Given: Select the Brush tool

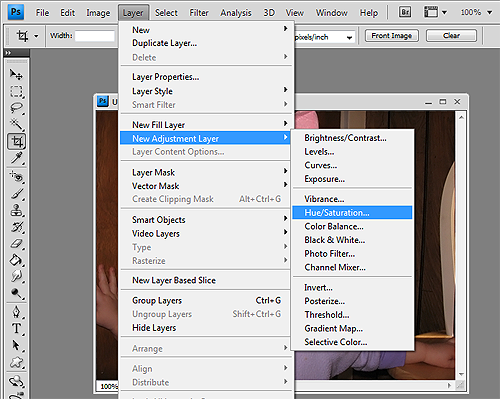Looking at the screenshot, I should [x=16, y=194].
